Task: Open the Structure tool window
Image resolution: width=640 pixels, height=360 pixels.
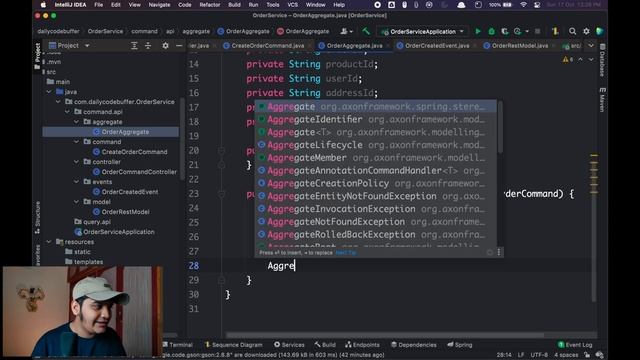Action: [x=38, y=217]
